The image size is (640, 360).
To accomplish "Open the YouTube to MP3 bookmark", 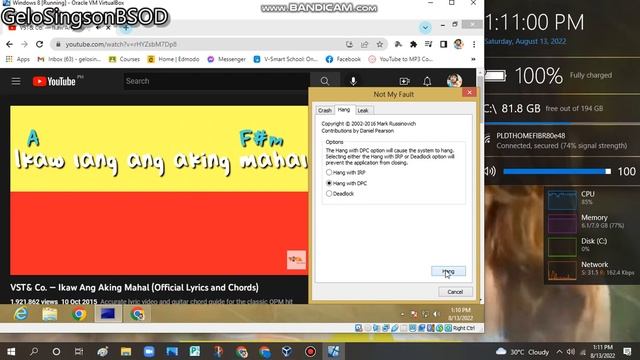I will pos(400,59).
